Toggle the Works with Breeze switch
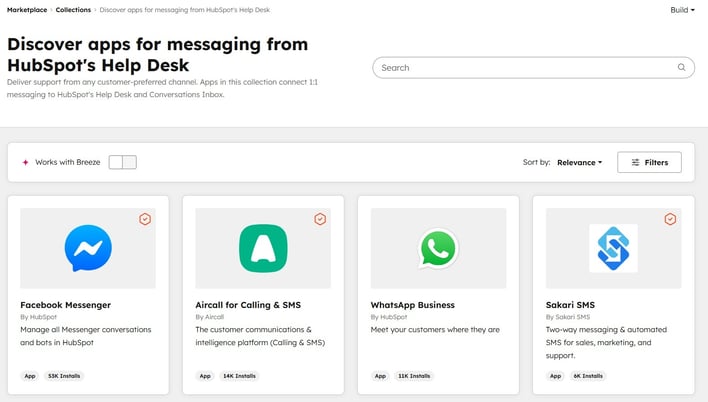 point(122,162)
